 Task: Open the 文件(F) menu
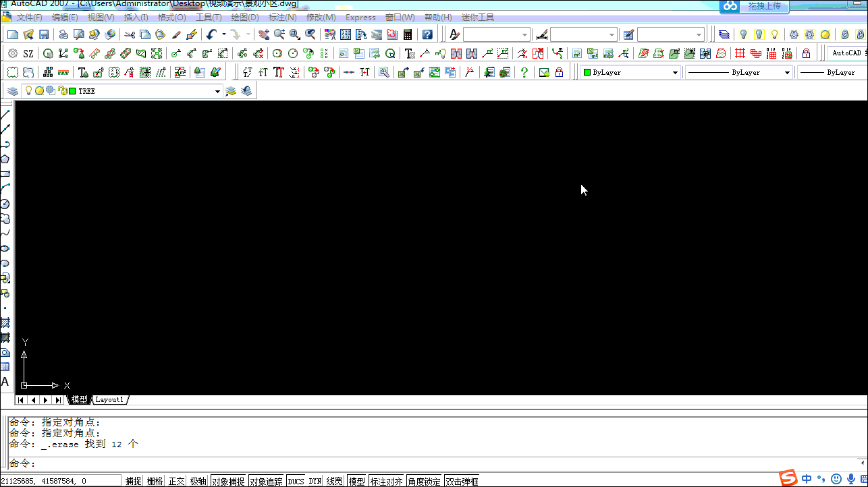tap(29, 18)
